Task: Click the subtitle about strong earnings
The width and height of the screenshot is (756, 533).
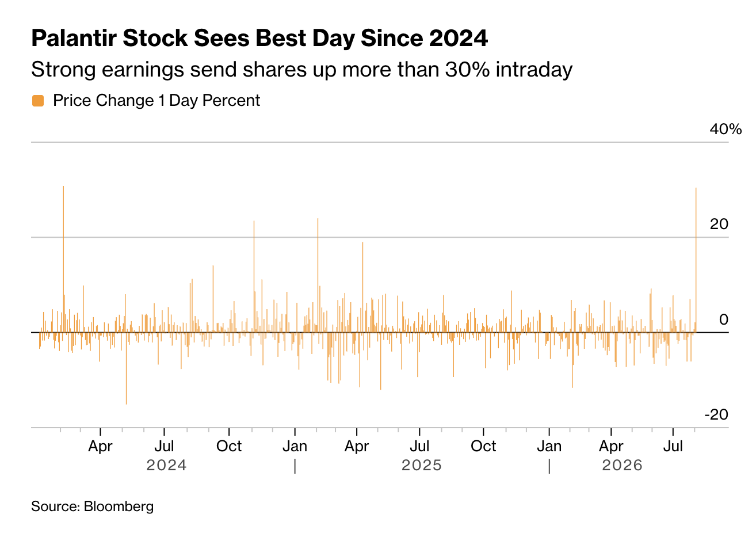Action: (x=302, y=70)
